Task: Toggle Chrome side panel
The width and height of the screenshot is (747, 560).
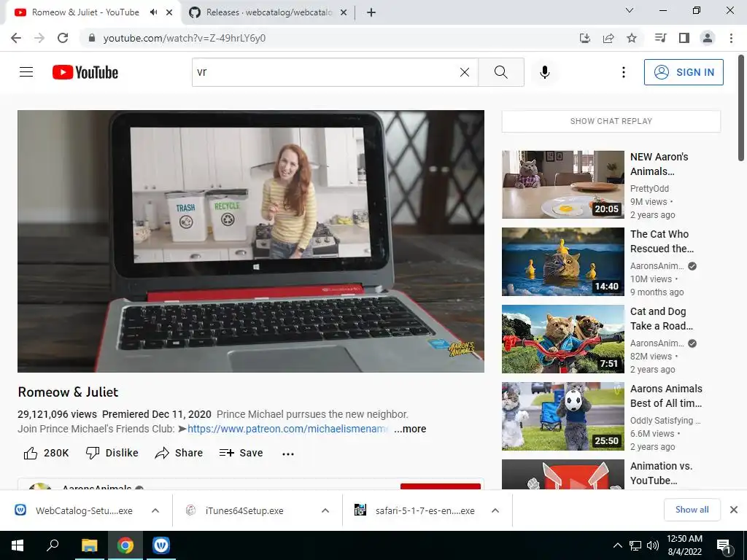Action: (x=684, y=38)
